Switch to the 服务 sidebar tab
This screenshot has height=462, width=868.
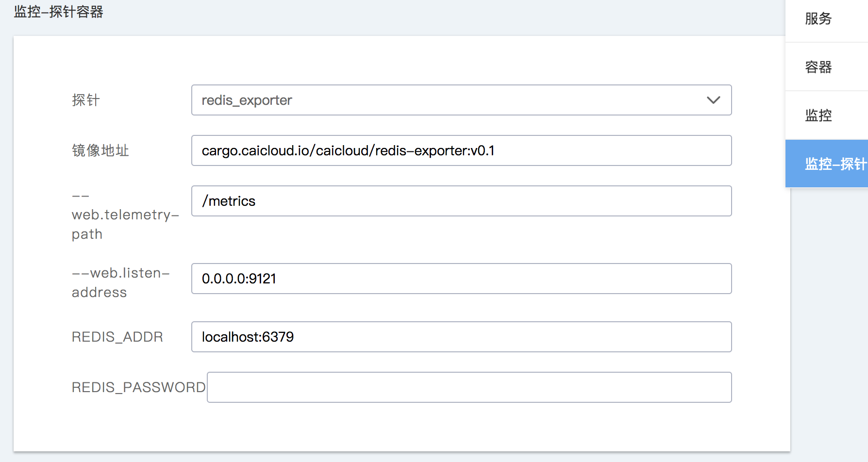[x=818, y=18]
